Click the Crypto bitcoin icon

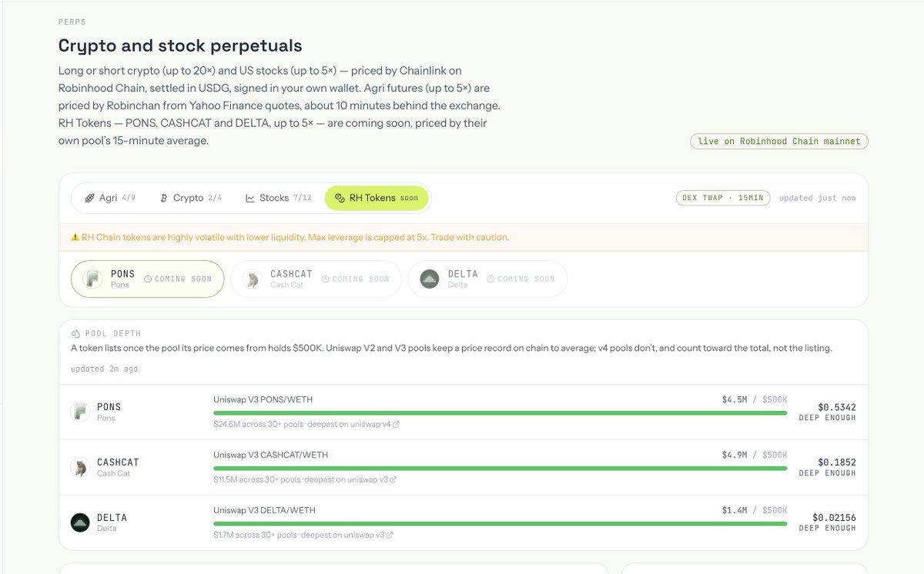coord(163,198)
